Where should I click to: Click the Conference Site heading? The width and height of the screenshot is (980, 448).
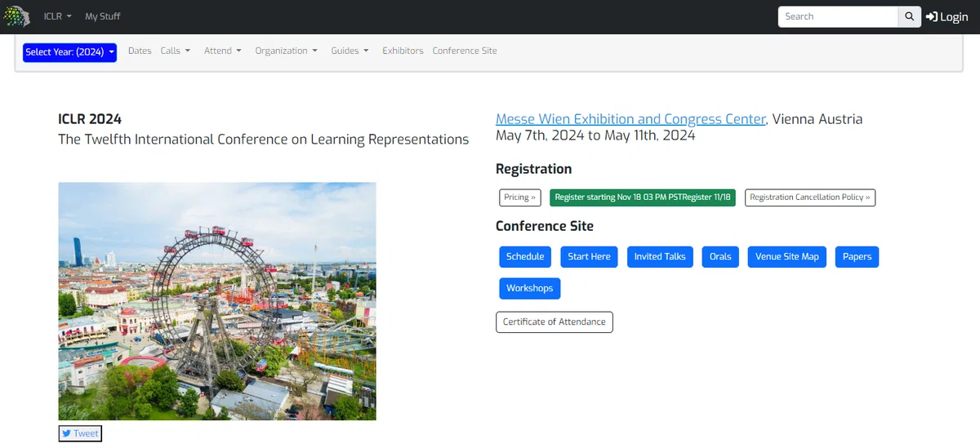pos(545,226)
